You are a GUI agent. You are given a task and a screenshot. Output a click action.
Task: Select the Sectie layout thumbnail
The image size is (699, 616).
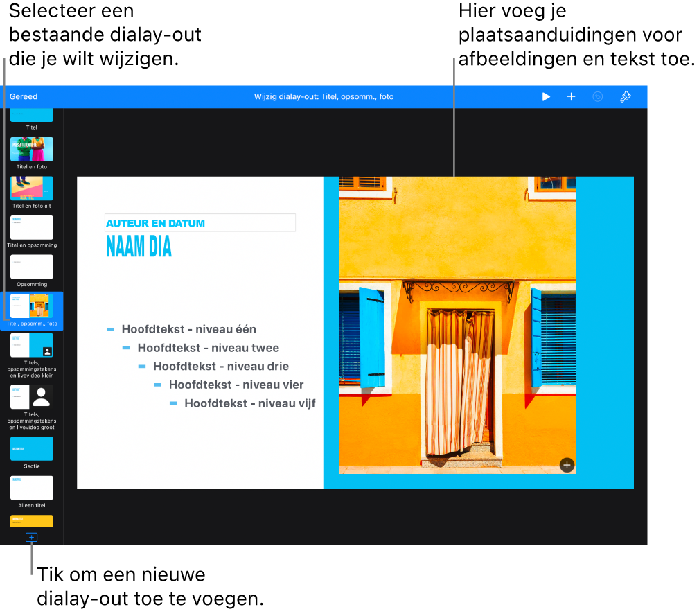pyautogui.click(x=32, y=448)
